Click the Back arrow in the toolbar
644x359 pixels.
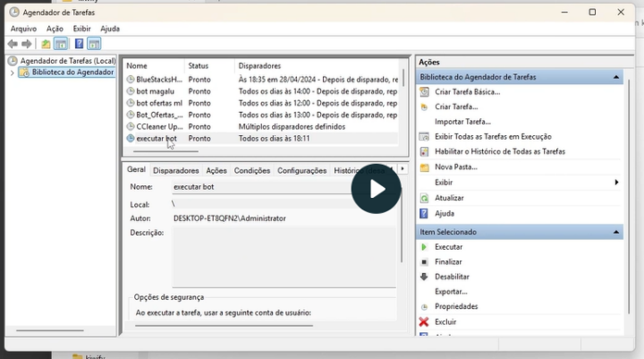pyautogui.click(x=13, y=44)
